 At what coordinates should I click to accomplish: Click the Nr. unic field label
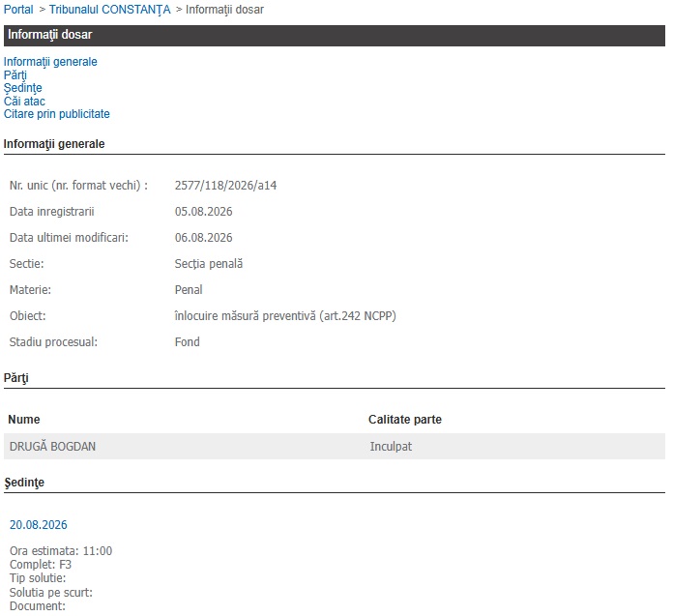78,186
